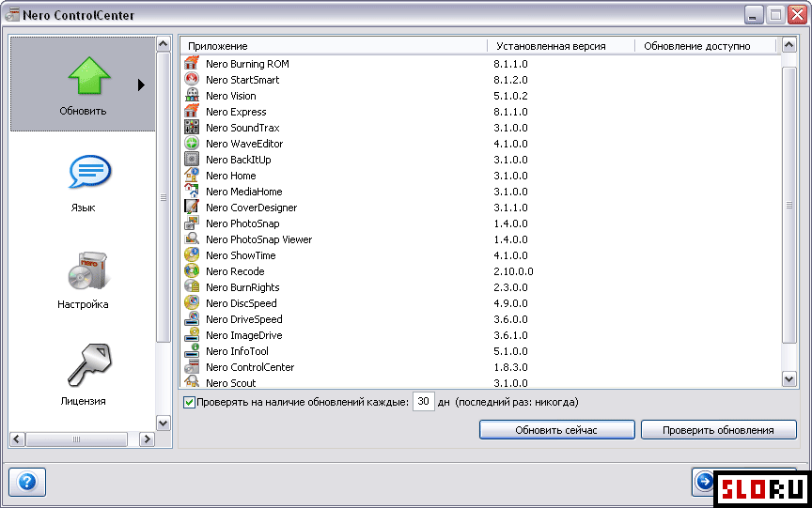This screenshot has height=508, width=812.
Task: Click the Nero StartSmart icon
Action: click(192, 79)
